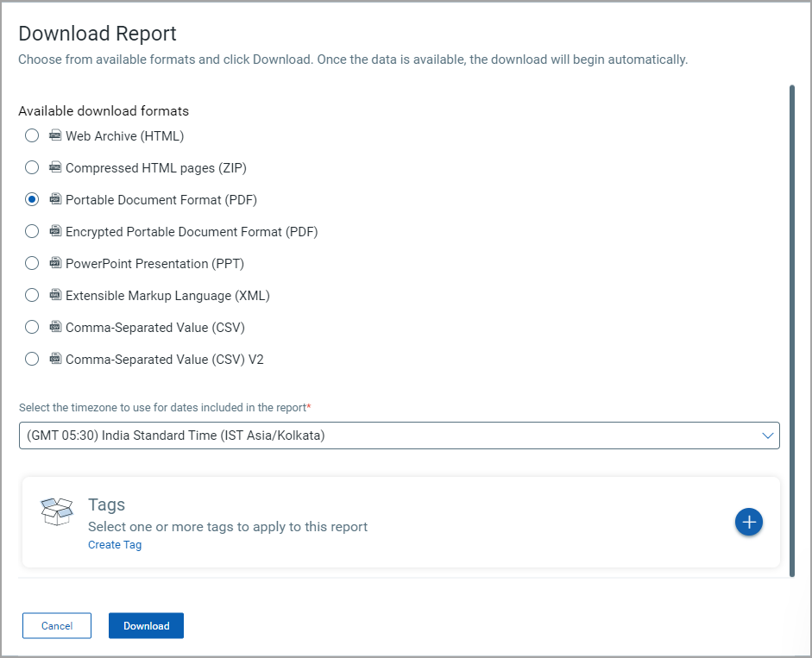This screenshot has height=658, width=812.
Task: Click the PPT file icon beside PowerPoint Presentation
Action: [x=55, y=263]
